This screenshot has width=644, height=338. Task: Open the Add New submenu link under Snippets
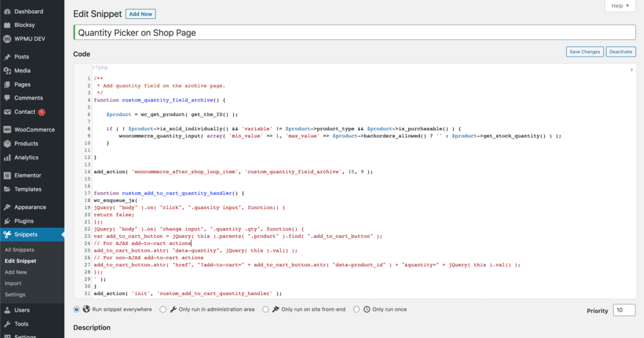(x=16, y=272)
